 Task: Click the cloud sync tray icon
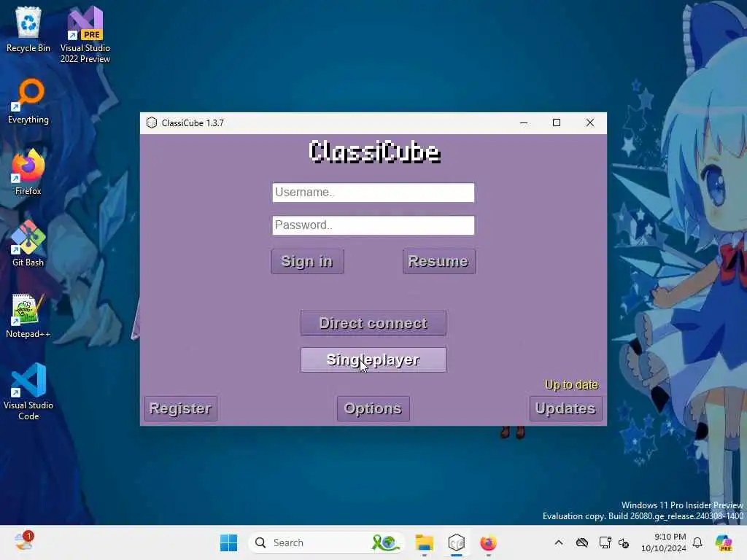point(581,542)
